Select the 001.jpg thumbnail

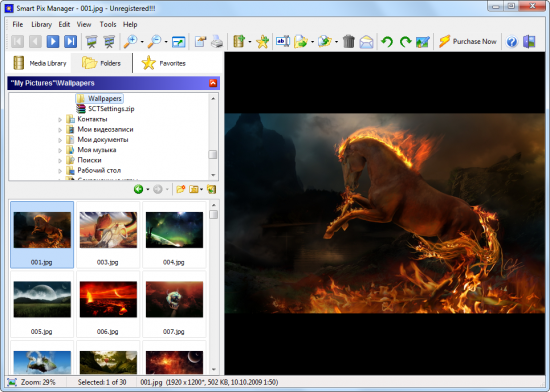(x=42, y=235)
